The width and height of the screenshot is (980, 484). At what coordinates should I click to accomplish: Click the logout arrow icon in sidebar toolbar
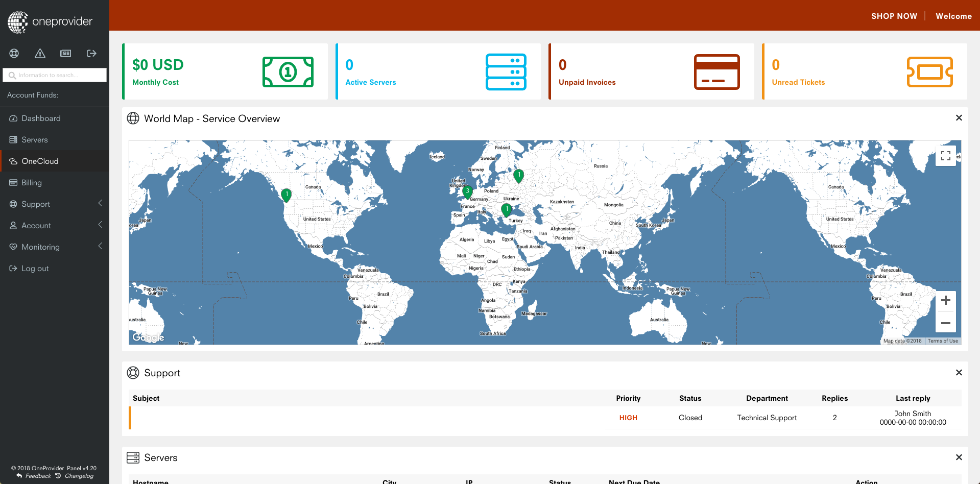point(91,53)
